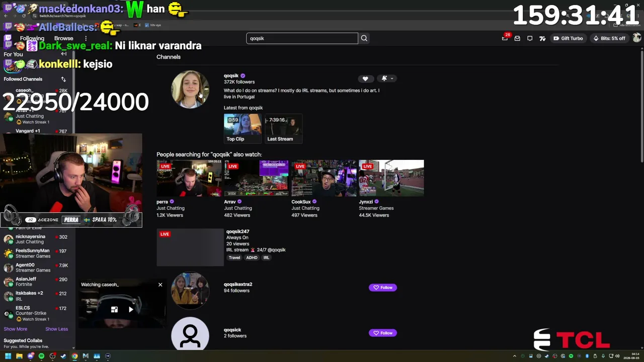Open the qoqsik247 channel link
The image size is (644, 362).
[237, 231]
